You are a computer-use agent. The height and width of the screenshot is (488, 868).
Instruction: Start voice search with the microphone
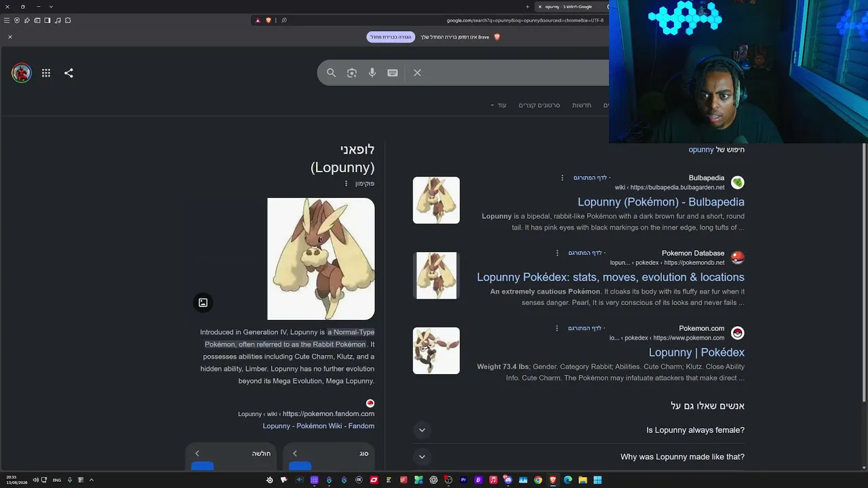(x=372, y=73)
